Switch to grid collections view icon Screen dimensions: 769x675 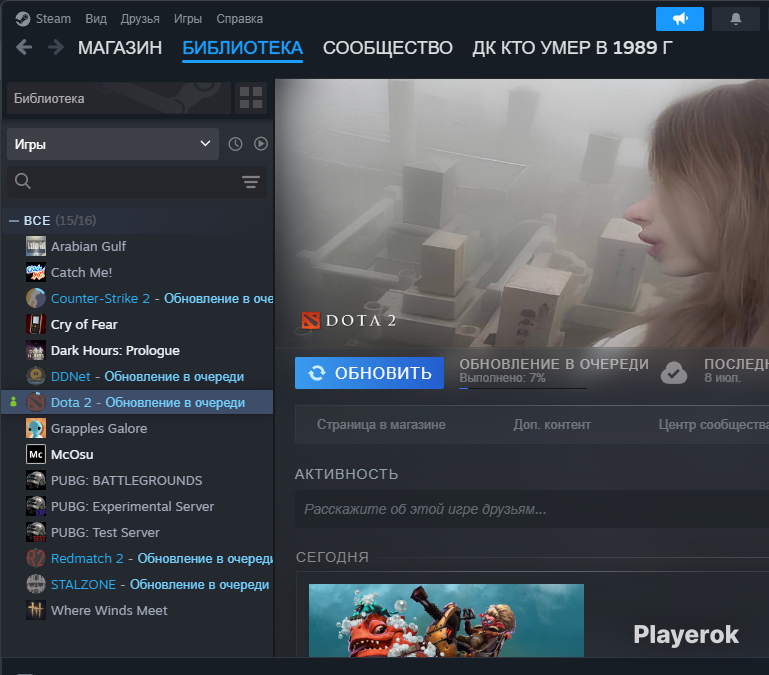251,98
